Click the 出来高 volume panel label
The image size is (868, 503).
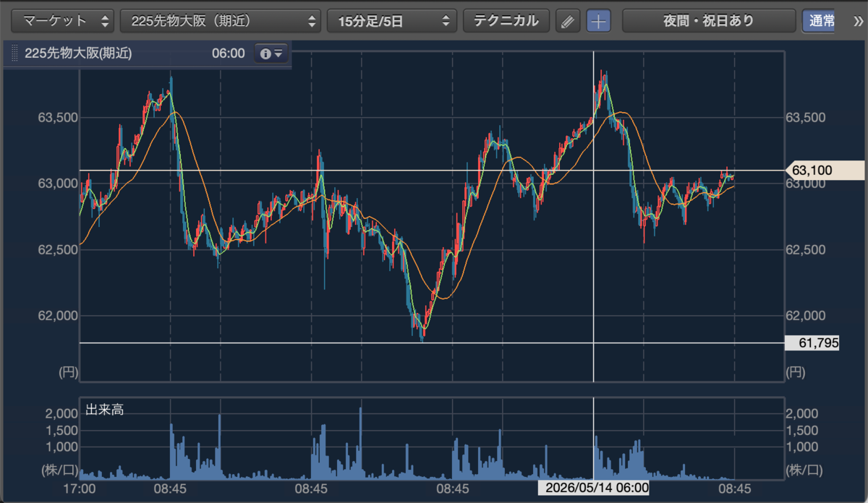point(105,410)
